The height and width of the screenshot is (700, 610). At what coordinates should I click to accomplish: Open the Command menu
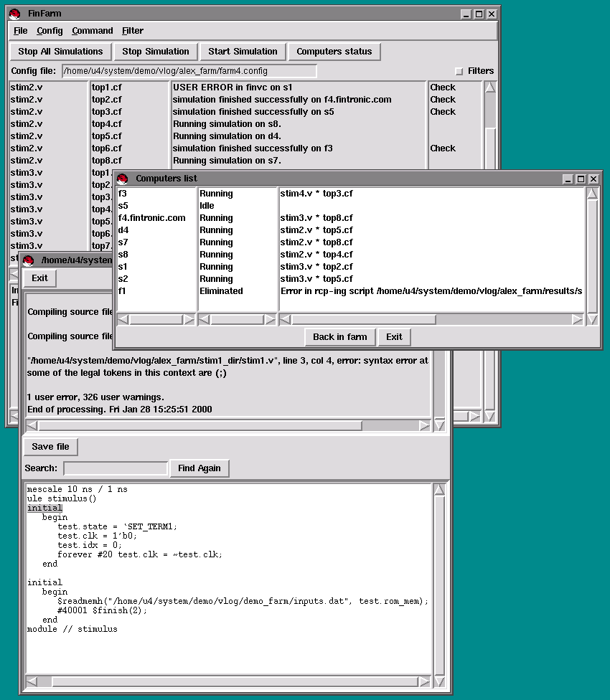point(93,31)
